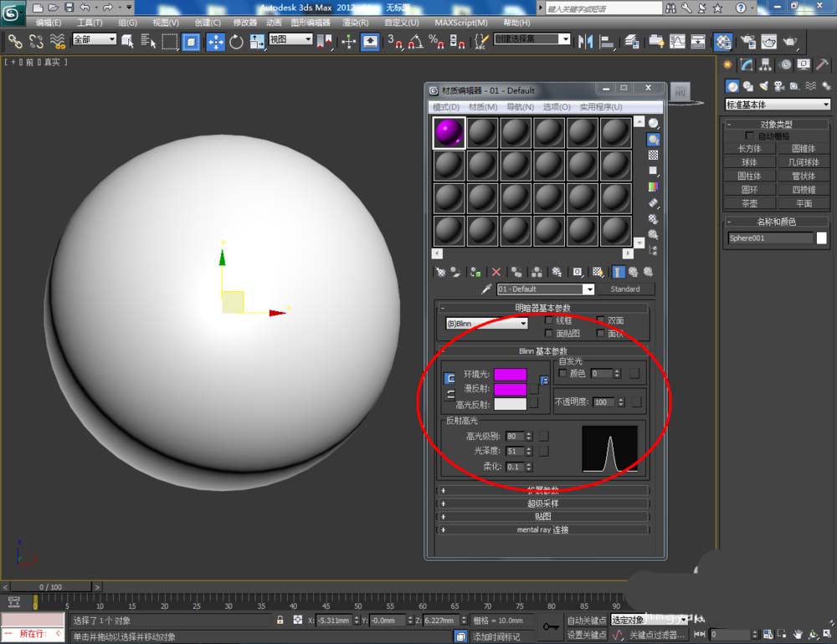Enable the 线框 wireframe checkbox
Screen dimensions: 837x644
(549, 320)
